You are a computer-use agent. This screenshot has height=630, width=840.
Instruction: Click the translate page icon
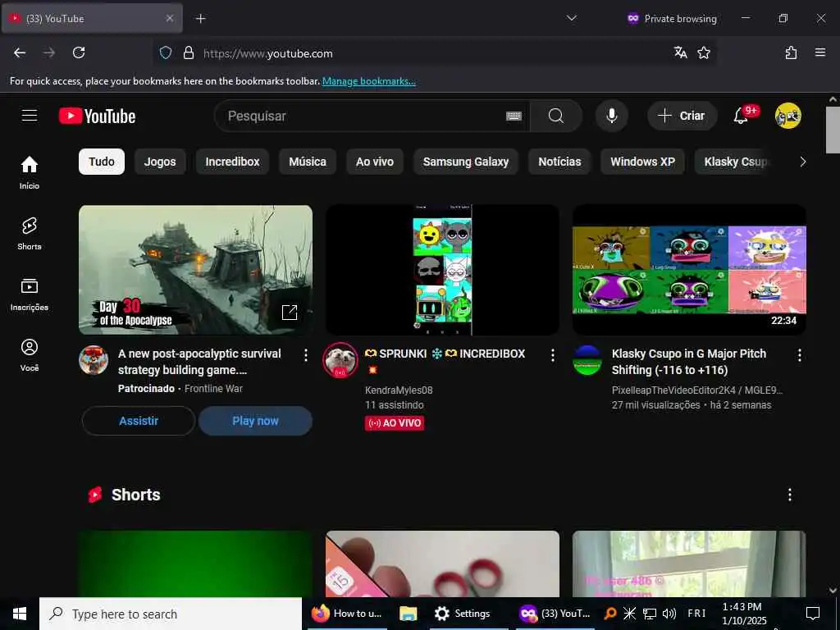[680, 52]
